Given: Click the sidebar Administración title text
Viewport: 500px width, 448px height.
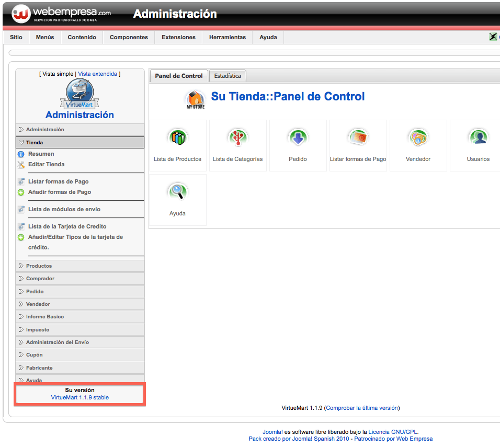Looking at the screenshot, I should coord(79,115).
